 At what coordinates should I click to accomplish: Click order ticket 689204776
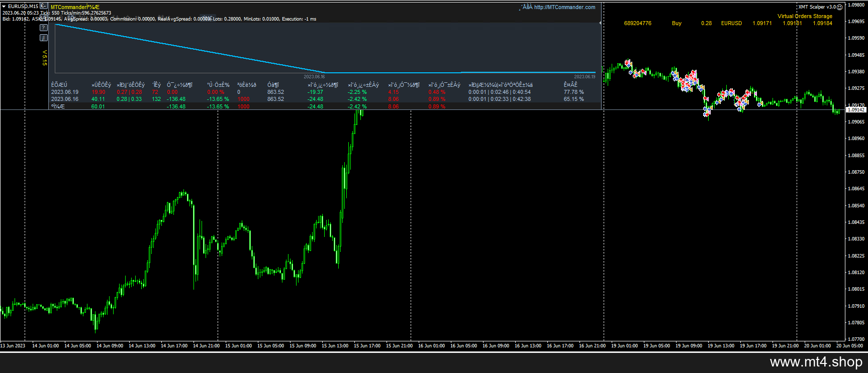tap(638, 23)
